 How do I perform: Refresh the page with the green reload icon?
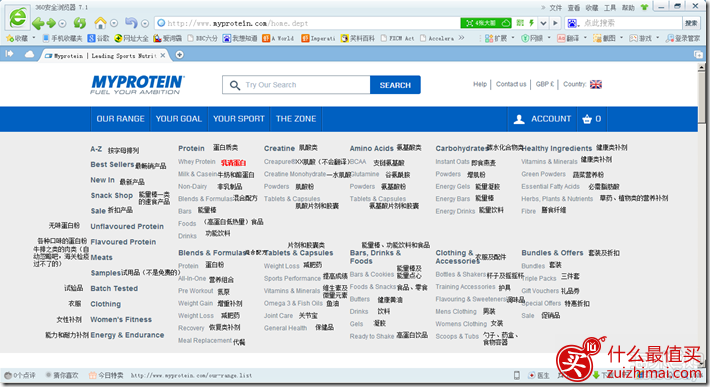80,23
